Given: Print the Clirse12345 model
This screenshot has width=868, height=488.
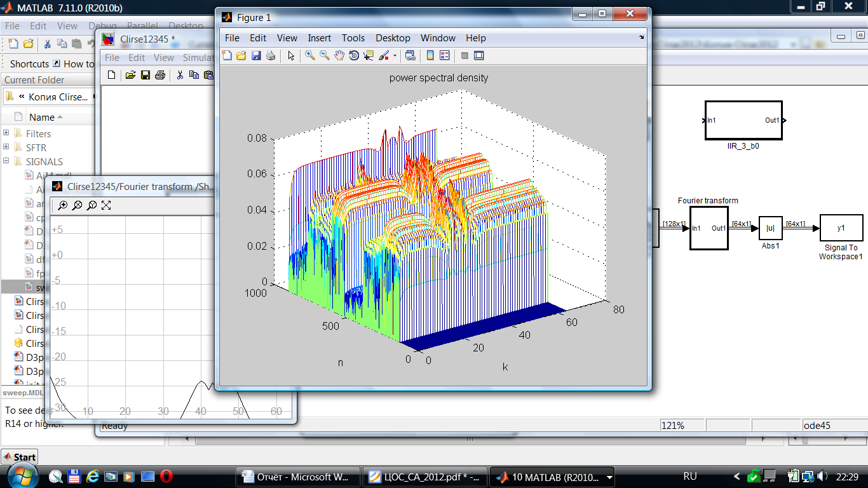Looking at the screenshot, I should [160, 75].
